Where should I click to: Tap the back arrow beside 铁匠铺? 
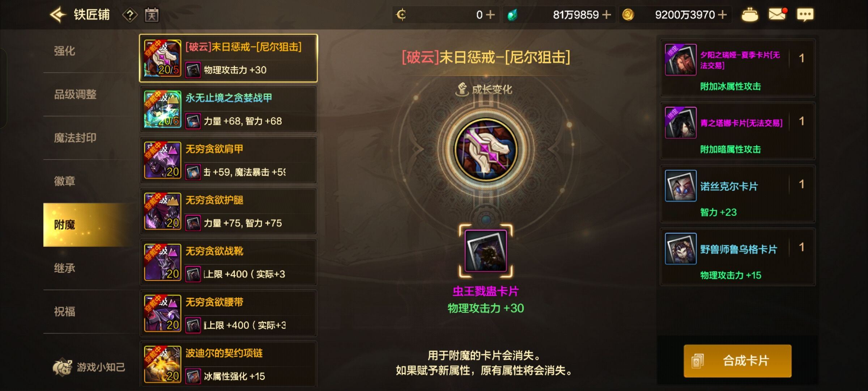[x=58, y=15]
